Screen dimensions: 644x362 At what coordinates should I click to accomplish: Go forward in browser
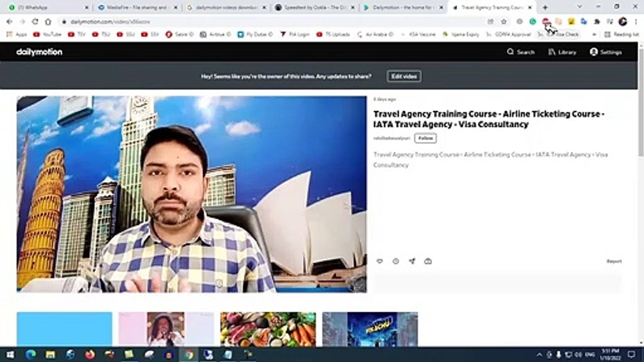pos(22,22)
